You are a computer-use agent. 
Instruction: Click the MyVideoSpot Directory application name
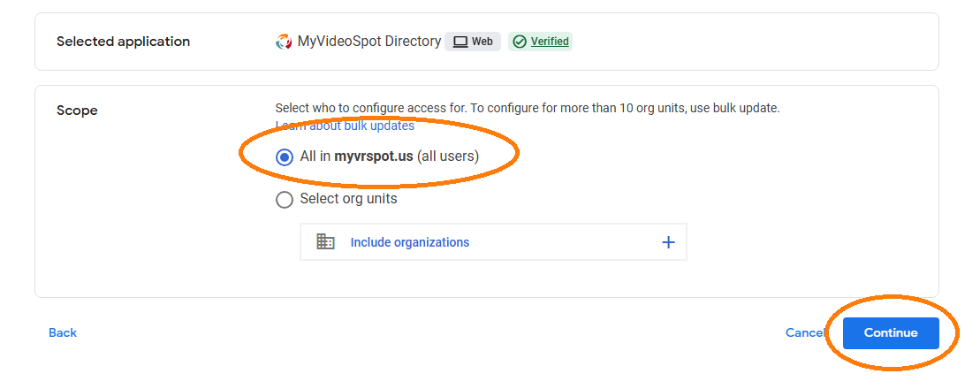(x=369, y=42)
